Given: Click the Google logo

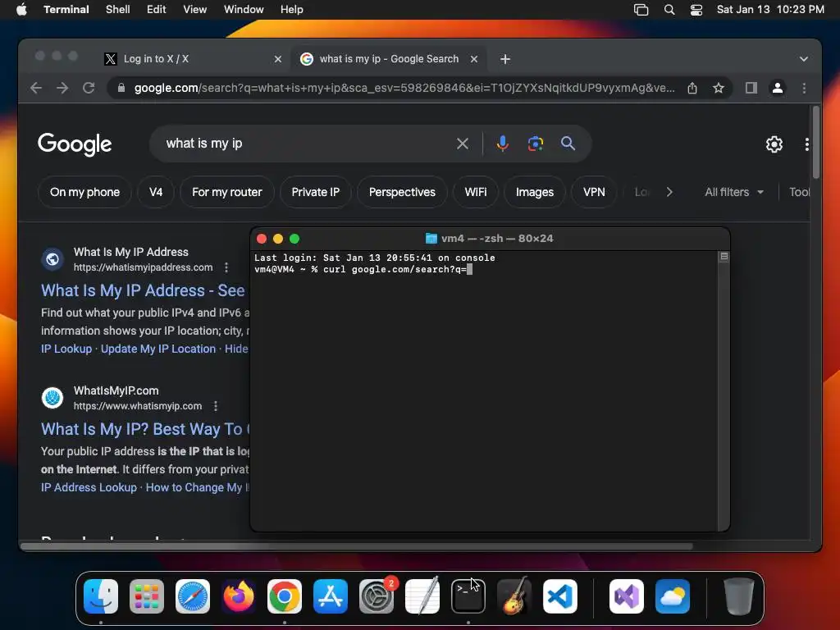Looking at the screenshot, I should coord(75,144).
